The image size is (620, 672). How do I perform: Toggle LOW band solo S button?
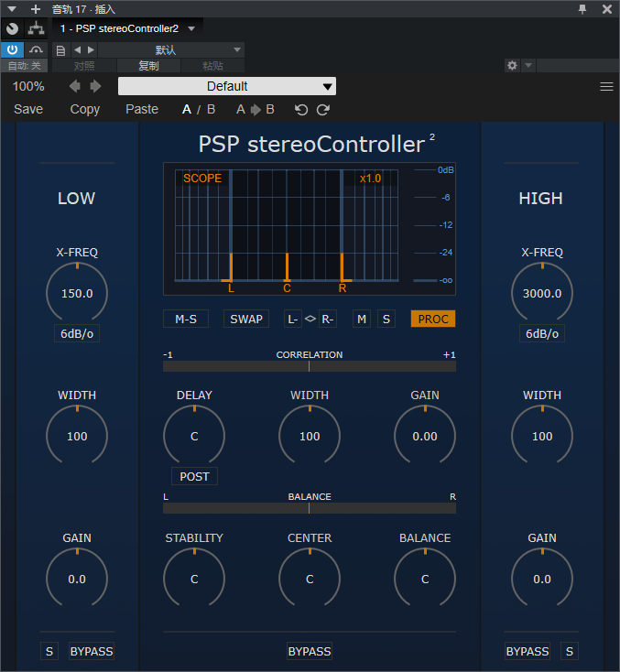(x=49, y=652)
